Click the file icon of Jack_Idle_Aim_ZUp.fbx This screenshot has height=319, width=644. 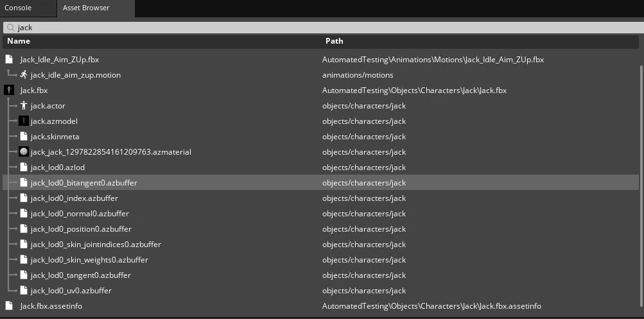pos(9,60)
